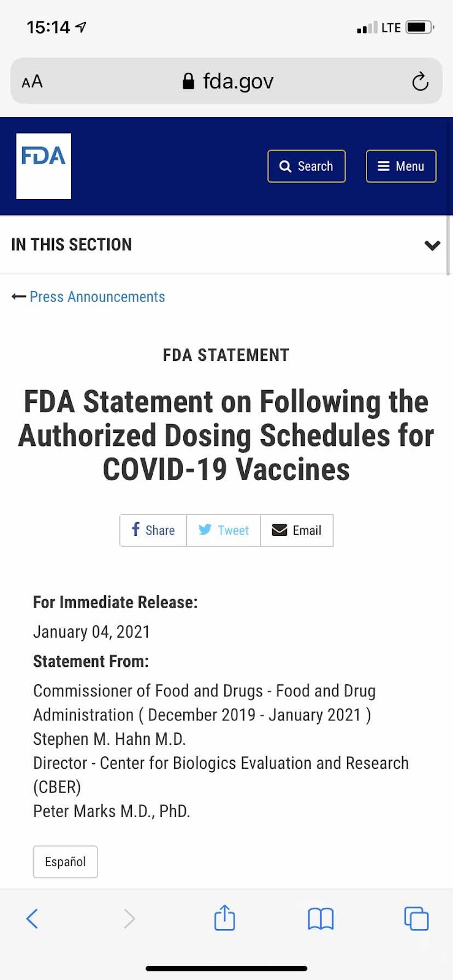Show open Safari tabs icon
Screen dimensions: 453x980
416,918
